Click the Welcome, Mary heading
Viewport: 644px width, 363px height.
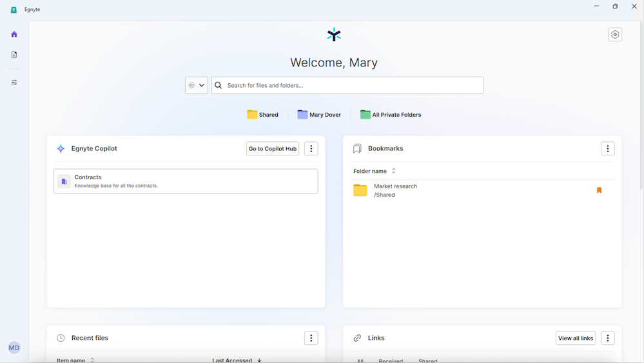click(334, 63)
